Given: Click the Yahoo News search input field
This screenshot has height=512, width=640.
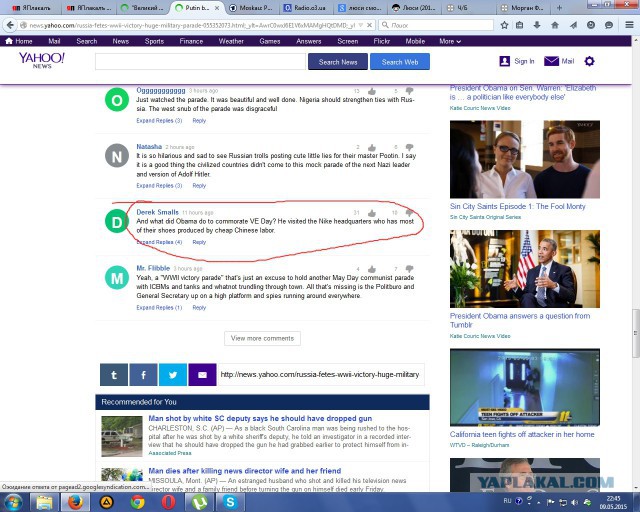Looking at the screenshot, I should [x=200, y=62].
